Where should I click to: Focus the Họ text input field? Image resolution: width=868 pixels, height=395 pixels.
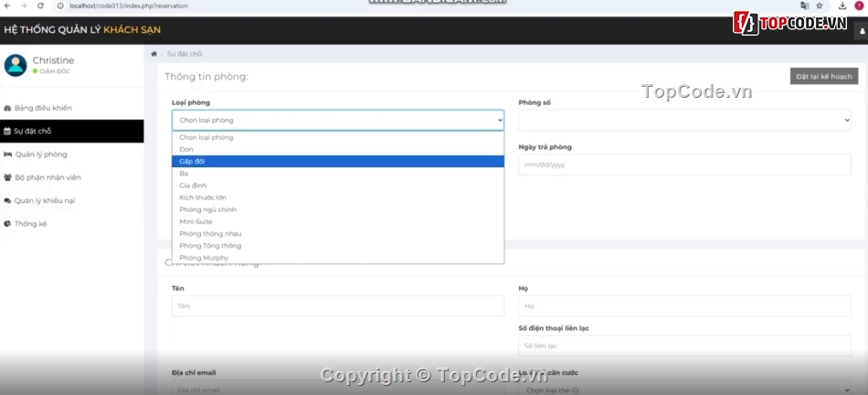point(683,306)
